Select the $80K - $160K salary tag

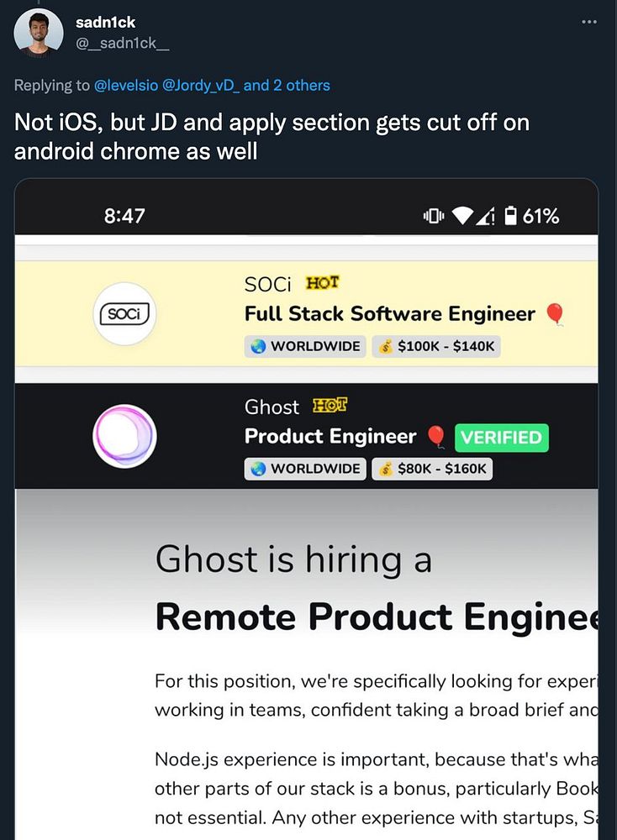[x=431, y=469]
